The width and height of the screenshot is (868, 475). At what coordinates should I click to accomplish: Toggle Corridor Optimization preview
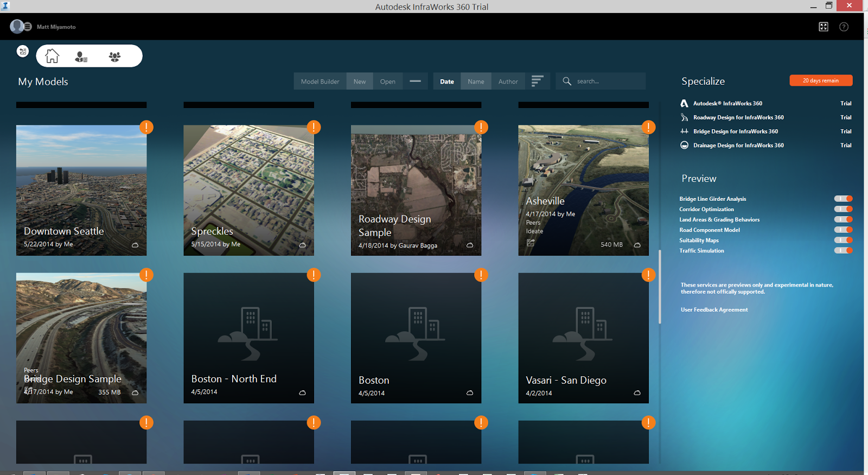843,209
